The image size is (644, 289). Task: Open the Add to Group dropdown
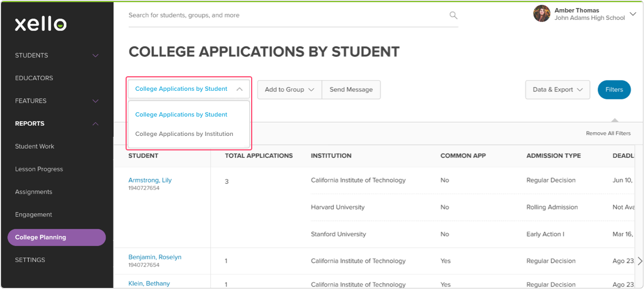[x=290, y=90]
